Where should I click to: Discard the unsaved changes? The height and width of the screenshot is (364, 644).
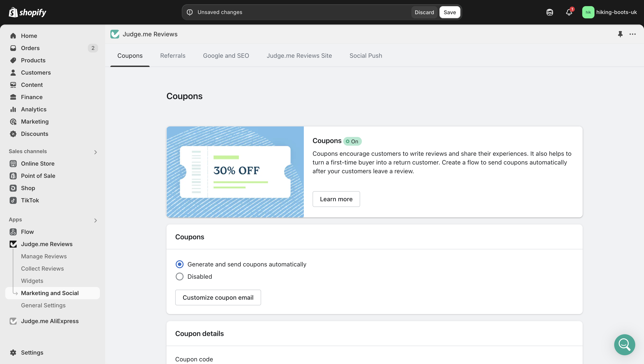pyautogui.click(x=424, y=12)
